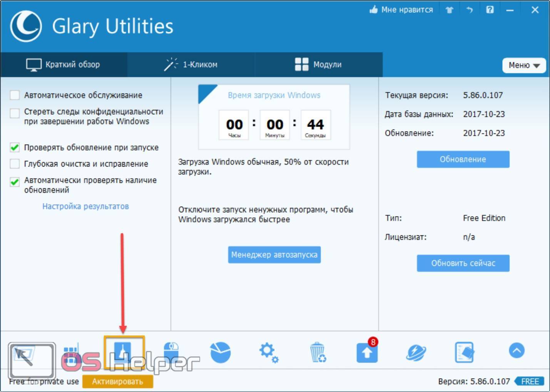Click the pie chart disk analysis icon
The width and height of the screenshot is (550, 392).
click(x=220, y=352)
